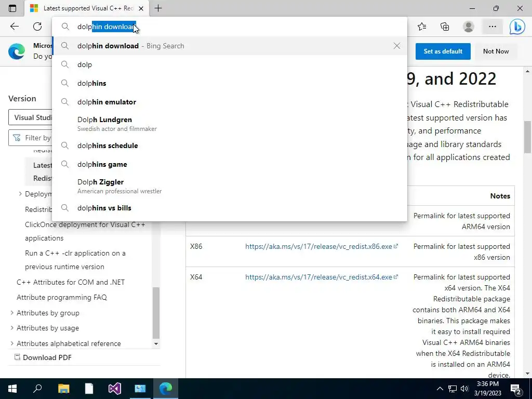532x399 pixels.
Task: Choose the 'dolphins game' suggestion
Action: 230,164
